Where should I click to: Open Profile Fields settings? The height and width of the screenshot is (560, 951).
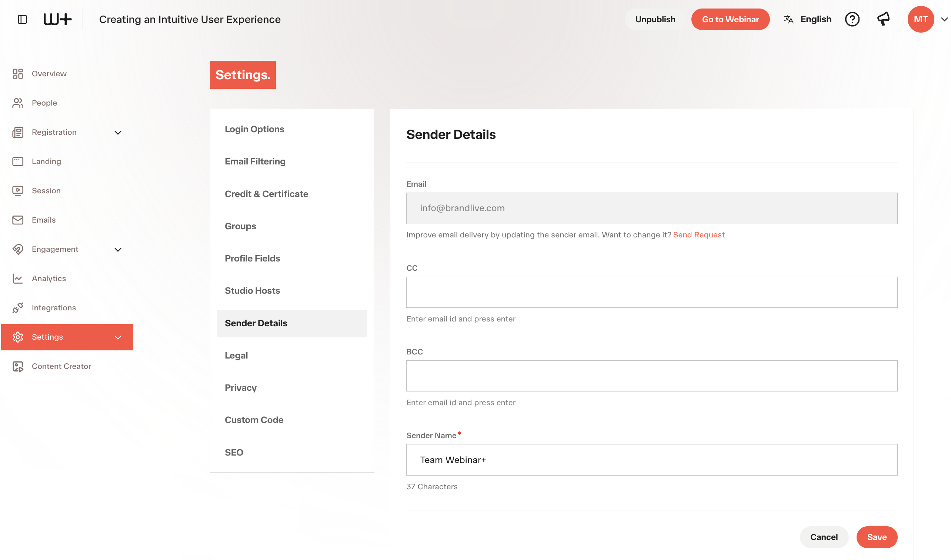coord(292,259)
